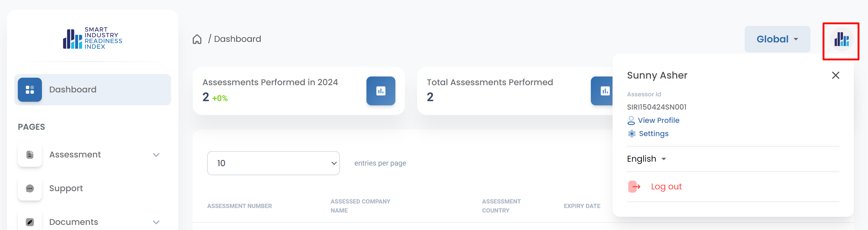Click the Smart Industry Readiness Index logo
This screenshot has width=868, height=230.
pos(92,38)
